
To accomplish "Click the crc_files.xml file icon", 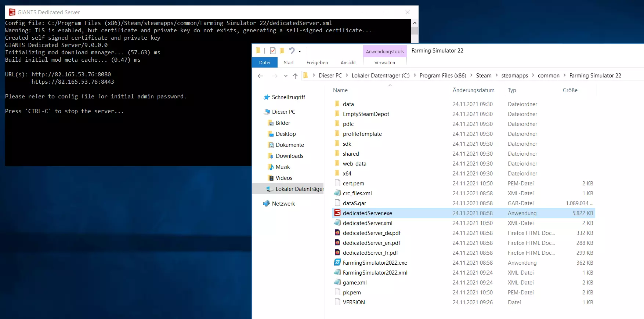I will [337, 193].
